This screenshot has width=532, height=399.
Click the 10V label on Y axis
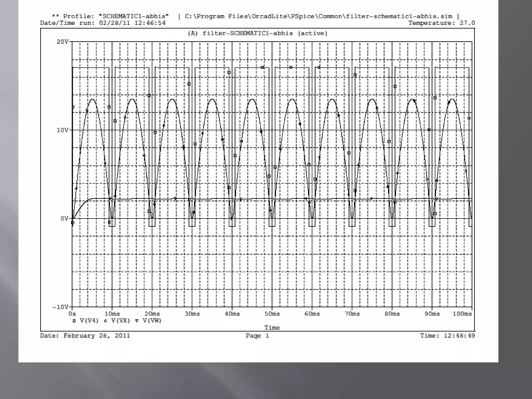(x=63, y=130)
